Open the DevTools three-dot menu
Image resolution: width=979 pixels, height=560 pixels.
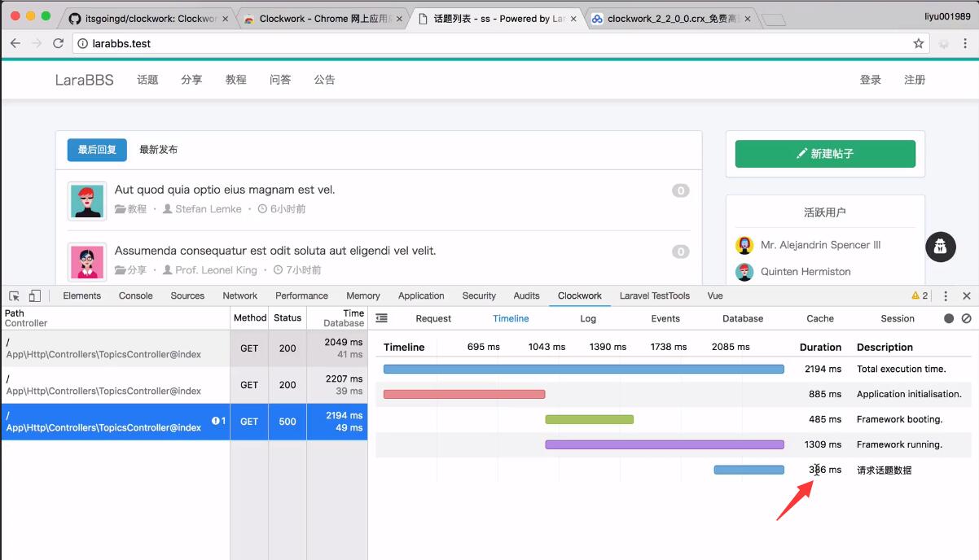(946, 295)
